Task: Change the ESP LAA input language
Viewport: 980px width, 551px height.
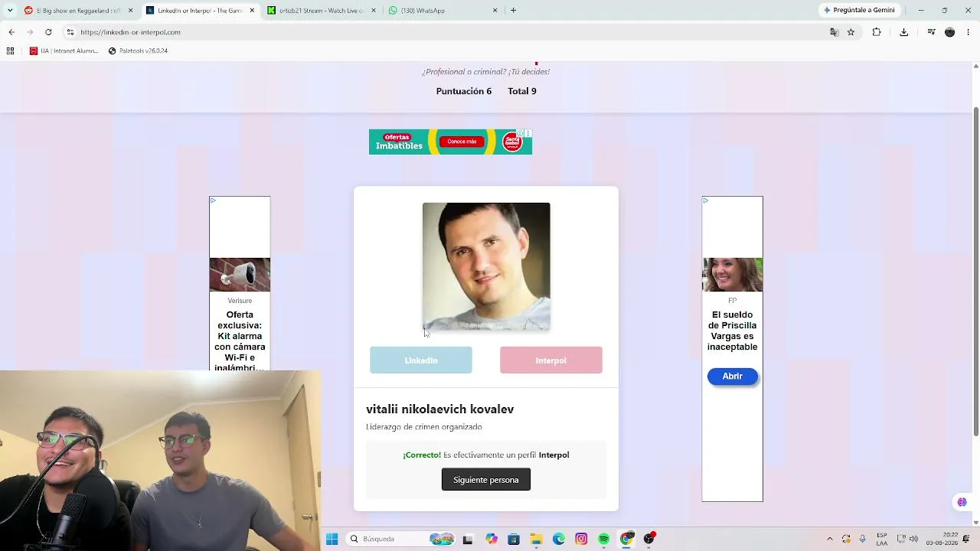Action: [x=882, y=539]
